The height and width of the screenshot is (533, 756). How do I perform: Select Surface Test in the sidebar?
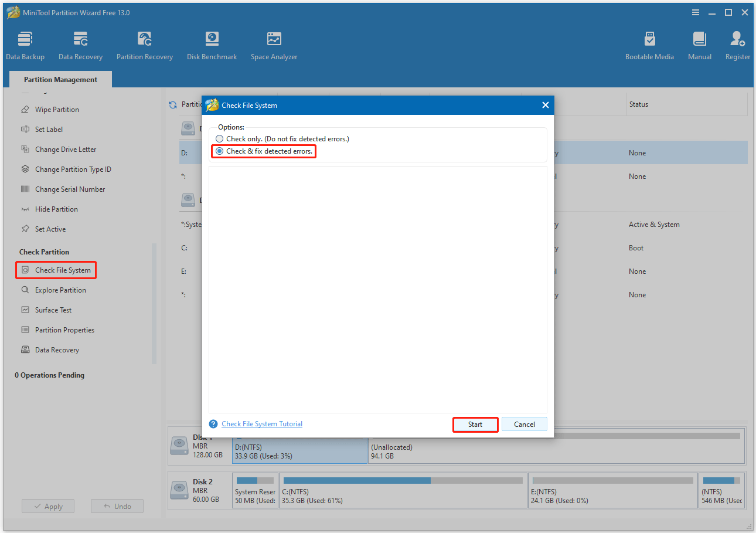52,310
